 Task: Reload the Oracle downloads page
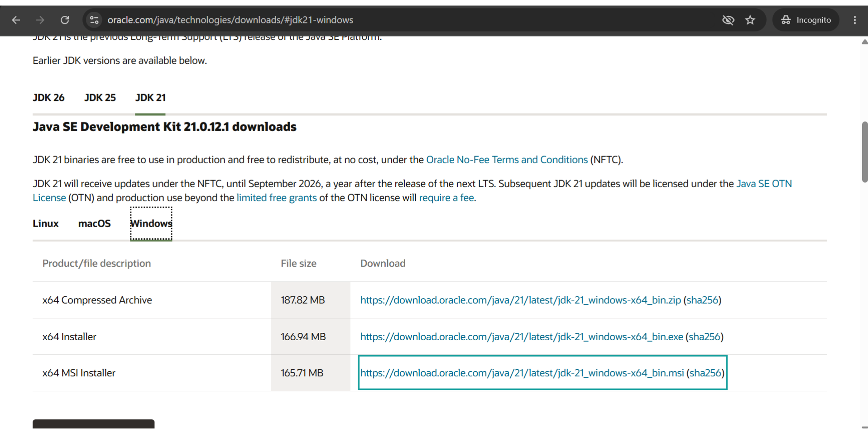pos(65,20)
